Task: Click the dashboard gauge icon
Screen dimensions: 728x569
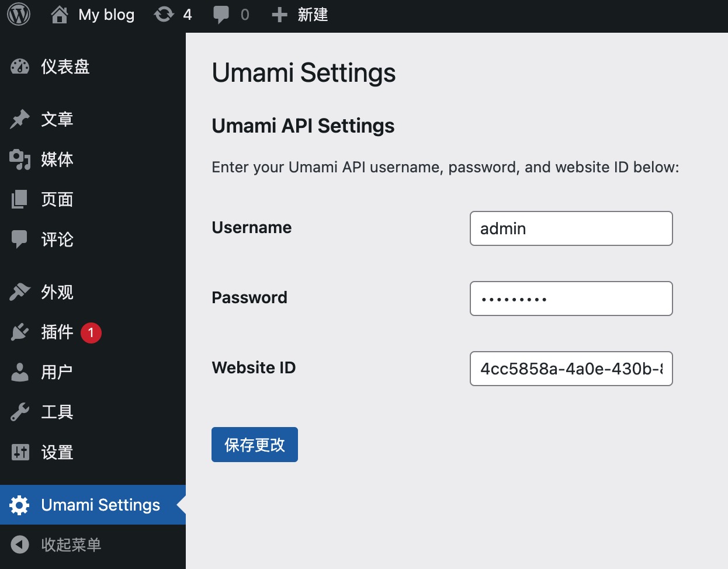Action: point(20,67)
